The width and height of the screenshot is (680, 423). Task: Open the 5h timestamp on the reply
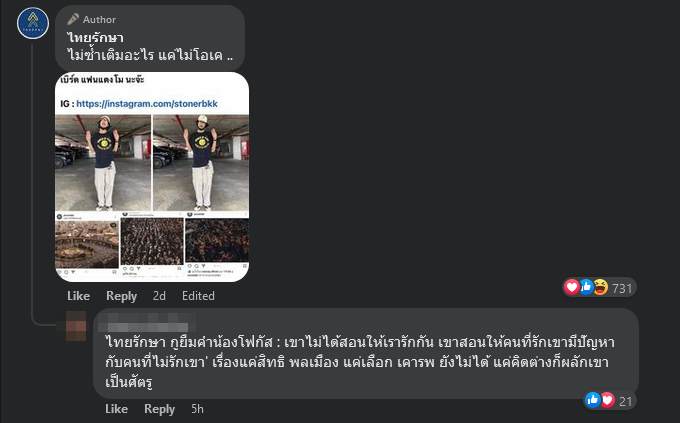(x=197, y=409)
